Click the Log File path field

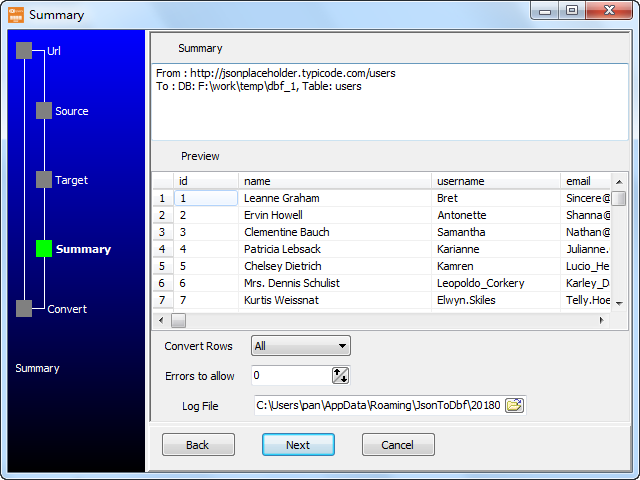click(378, 405)
